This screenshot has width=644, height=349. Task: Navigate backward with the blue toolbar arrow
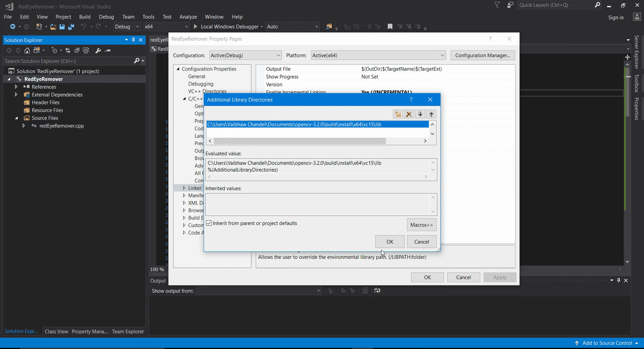pyautogui.click(x=13, y=26)
